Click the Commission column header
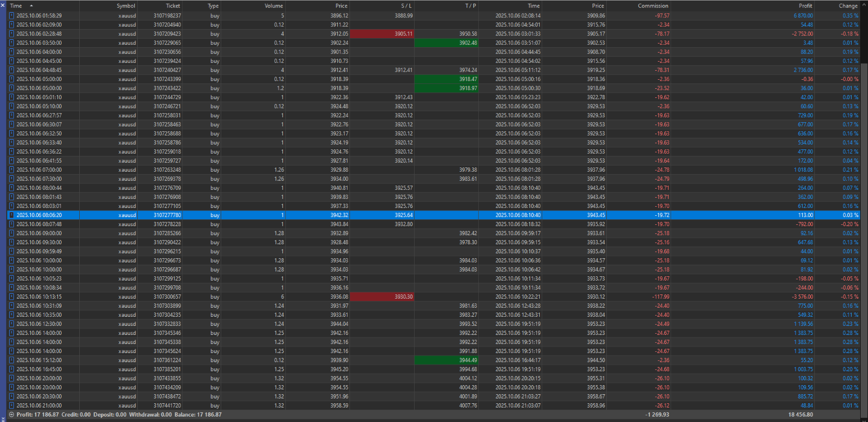This screenshot has height=422, width=868. click(653, 5)
